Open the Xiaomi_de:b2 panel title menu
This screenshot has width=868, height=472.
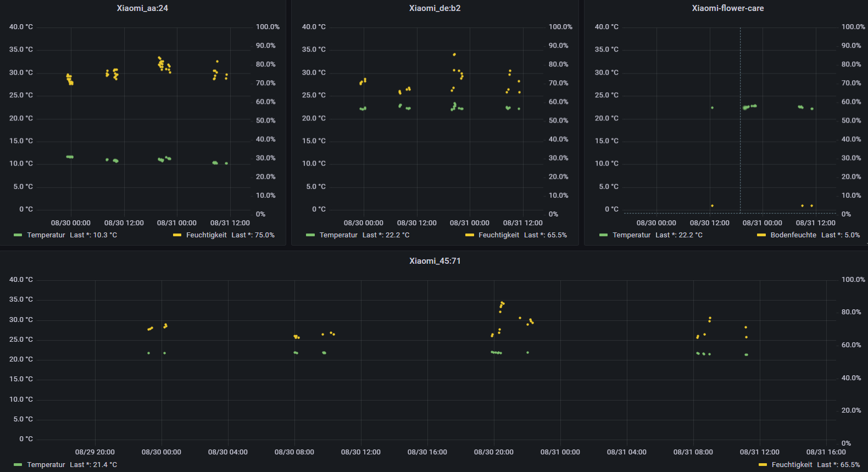435,8
